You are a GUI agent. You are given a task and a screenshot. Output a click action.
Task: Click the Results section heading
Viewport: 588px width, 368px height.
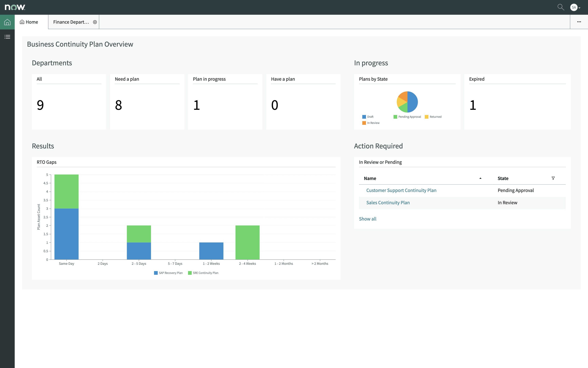43,146
